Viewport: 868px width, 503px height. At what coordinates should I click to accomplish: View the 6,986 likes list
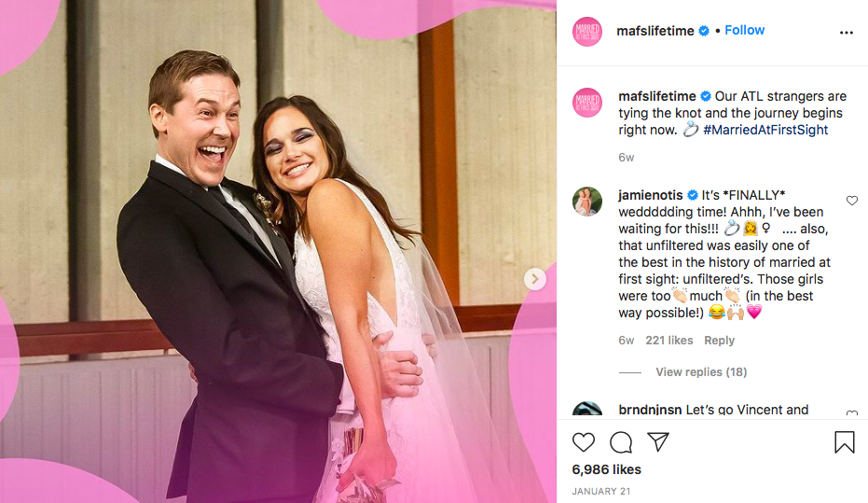(606, 469)
